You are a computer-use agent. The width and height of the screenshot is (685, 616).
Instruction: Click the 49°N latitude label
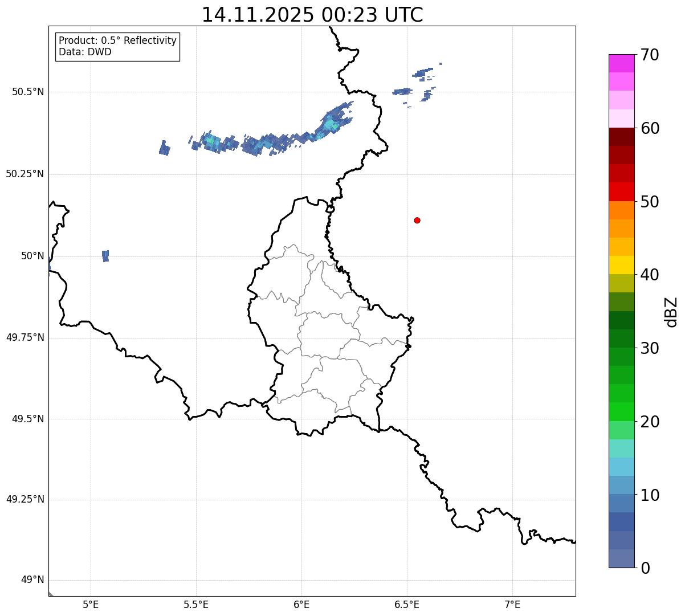tap(32, 580)
